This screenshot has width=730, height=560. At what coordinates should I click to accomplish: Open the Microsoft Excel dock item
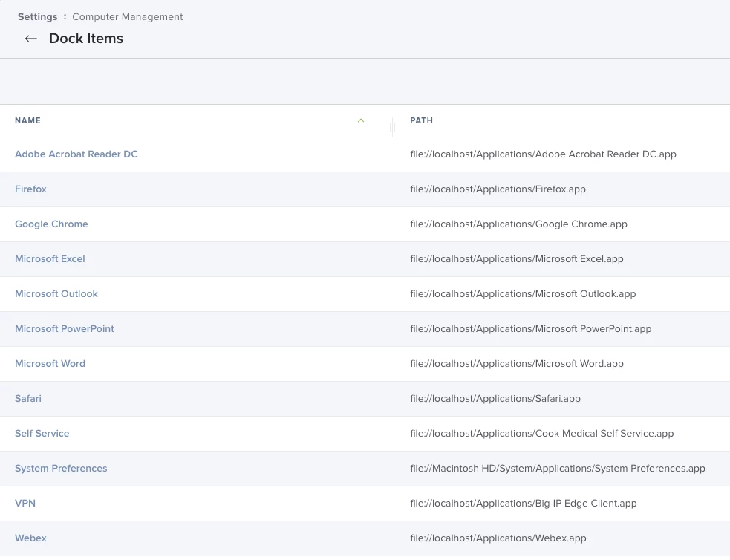(50, 258)
